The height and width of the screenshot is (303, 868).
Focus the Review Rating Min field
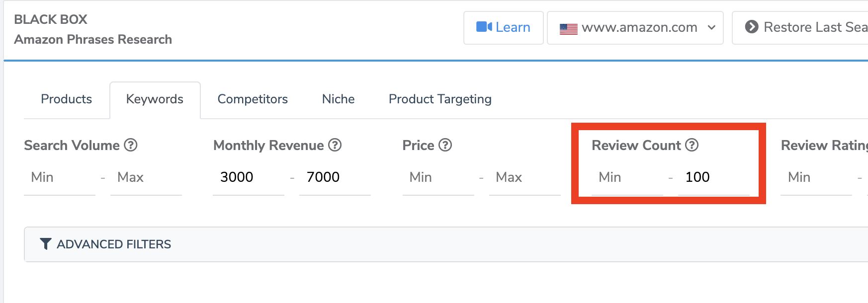pyautogui.click(x=816, y=177)
